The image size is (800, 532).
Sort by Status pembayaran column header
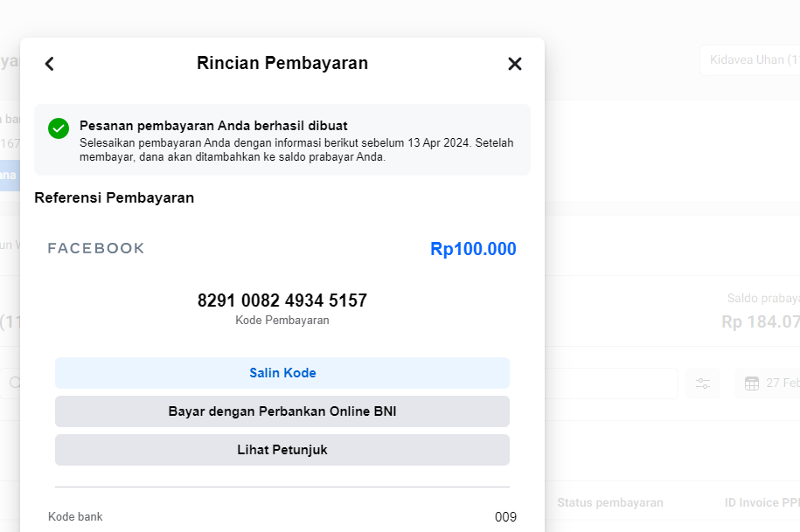pyautogui.click(x=609, y=502)
